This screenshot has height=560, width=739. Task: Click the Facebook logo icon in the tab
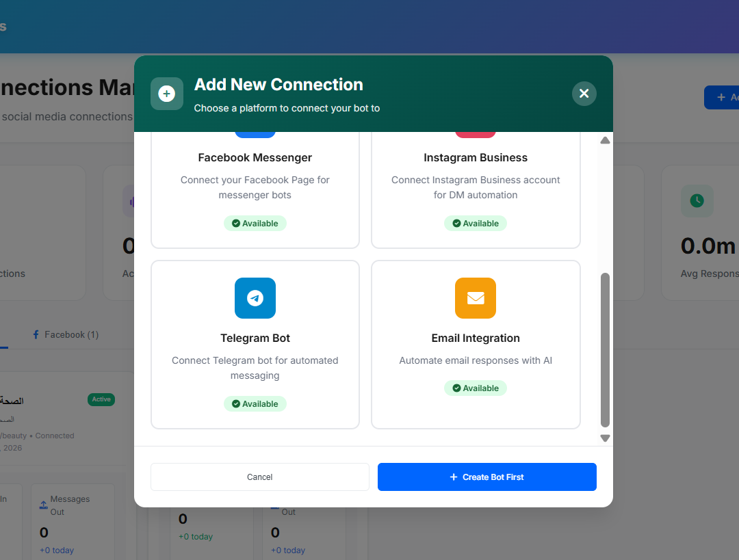[36, 335]
